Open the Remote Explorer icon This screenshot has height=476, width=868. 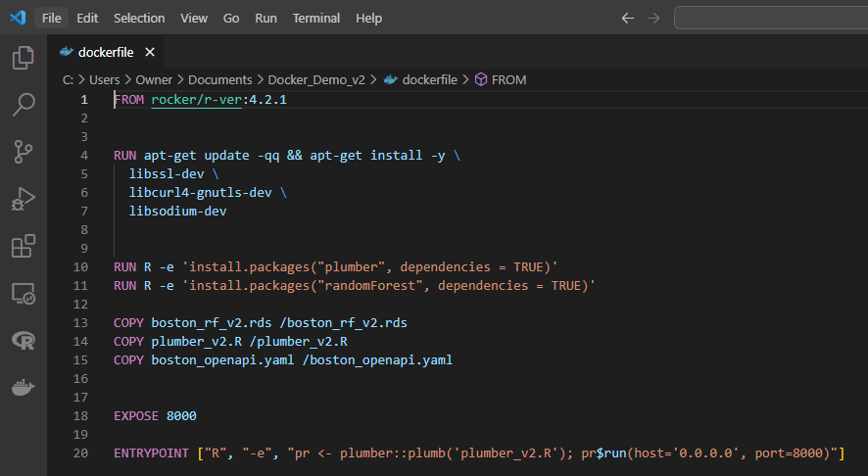(x=23, y=293)
